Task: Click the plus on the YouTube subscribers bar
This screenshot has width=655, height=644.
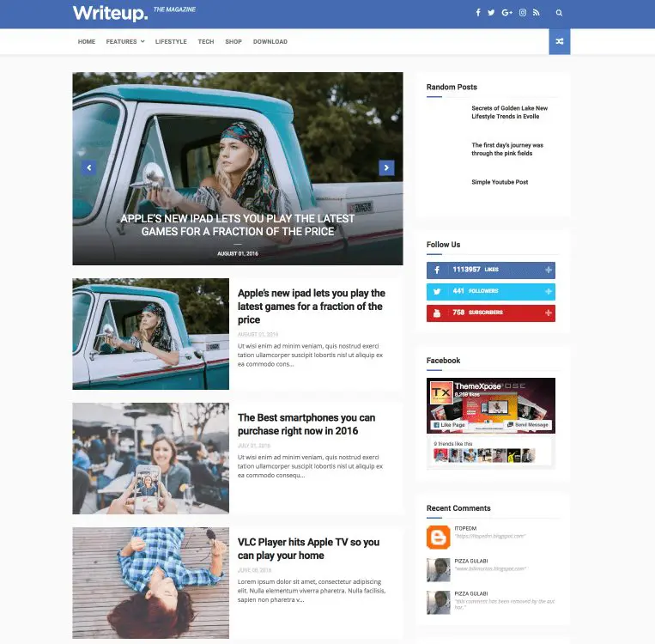Action: [x=549, y=313]
